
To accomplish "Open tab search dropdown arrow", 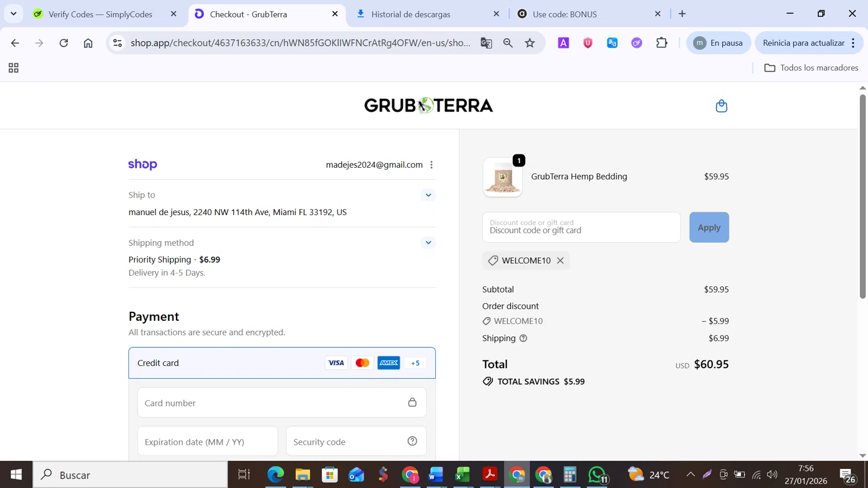I will pos(13,14).
